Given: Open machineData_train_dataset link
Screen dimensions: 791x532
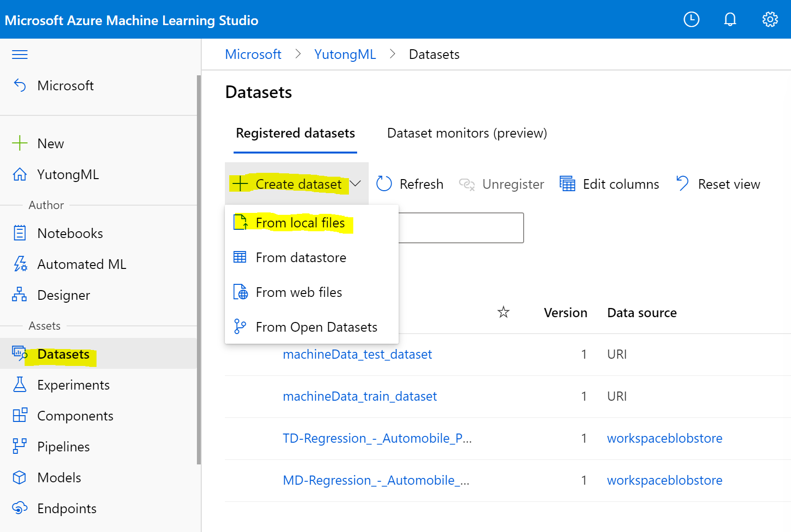Looking at the screenshot, I should tap(360, 396).
